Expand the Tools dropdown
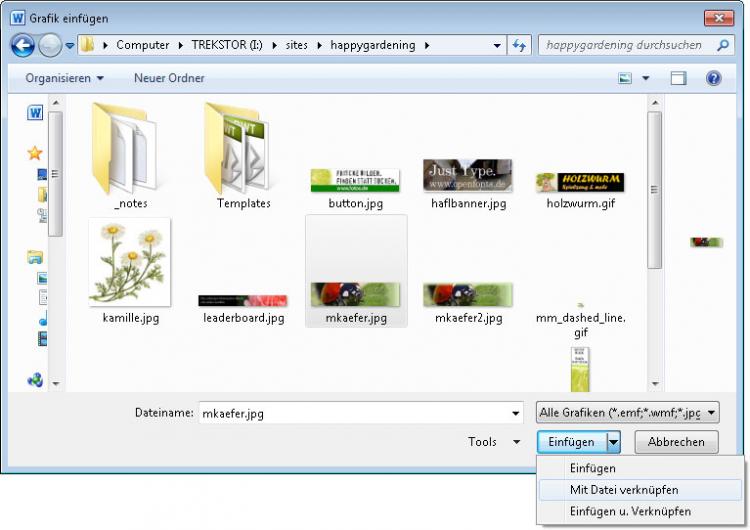Image resolution: width=750 pixels, height=530 pixels. pos(494,442)
